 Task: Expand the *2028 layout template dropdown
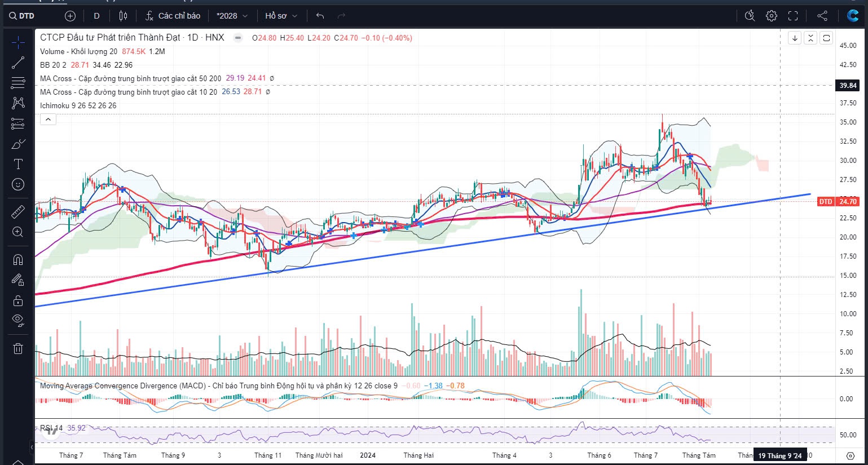tap(232, 16)
